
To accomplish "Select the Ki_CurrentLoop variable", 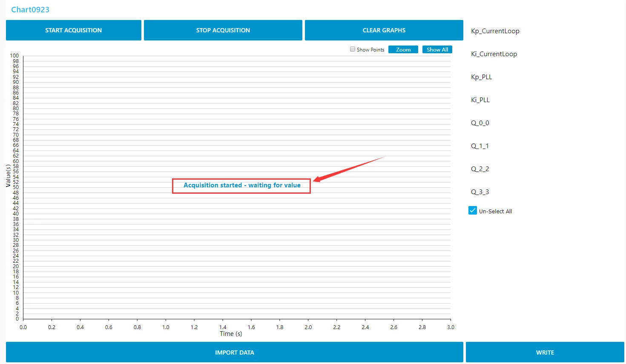I will (494, 54).
